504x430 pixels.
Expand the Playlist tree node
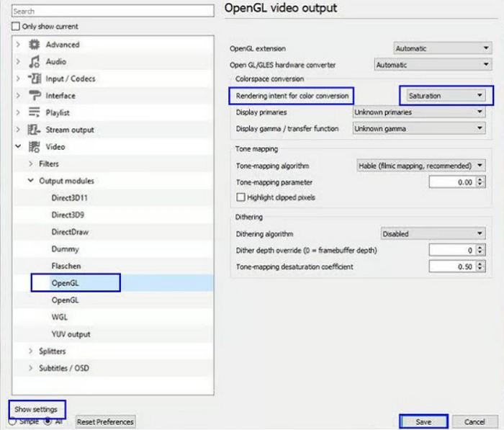tap(18, 112)
